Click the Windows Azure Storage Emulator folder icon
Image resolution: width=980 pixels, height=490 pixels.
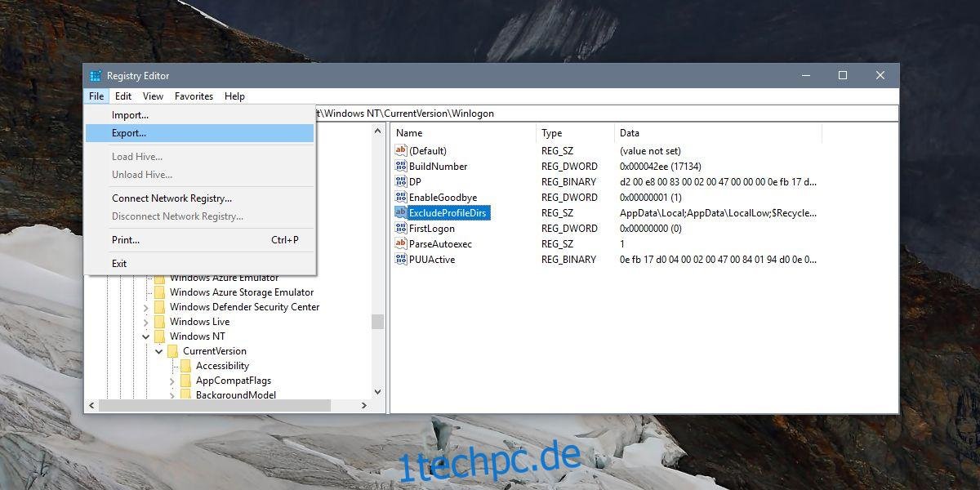(159, 292)
